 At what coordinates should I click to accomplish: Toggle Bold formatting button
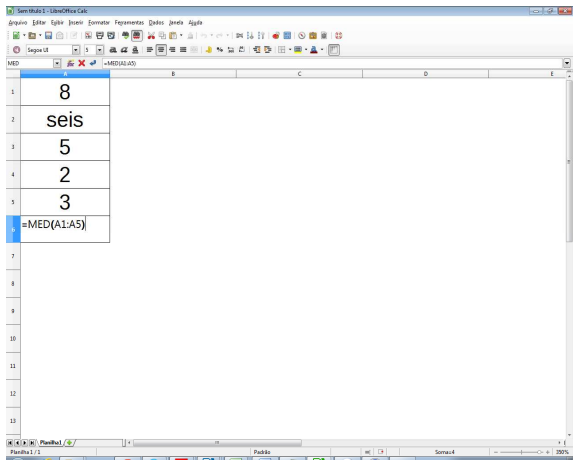(x=113, y=50)
